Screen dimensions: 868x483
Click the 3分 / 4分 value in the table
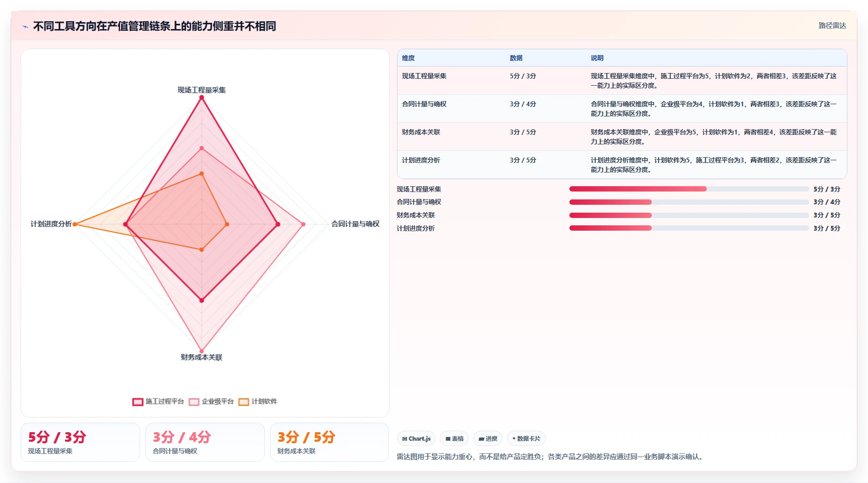[x=523, y=104]
